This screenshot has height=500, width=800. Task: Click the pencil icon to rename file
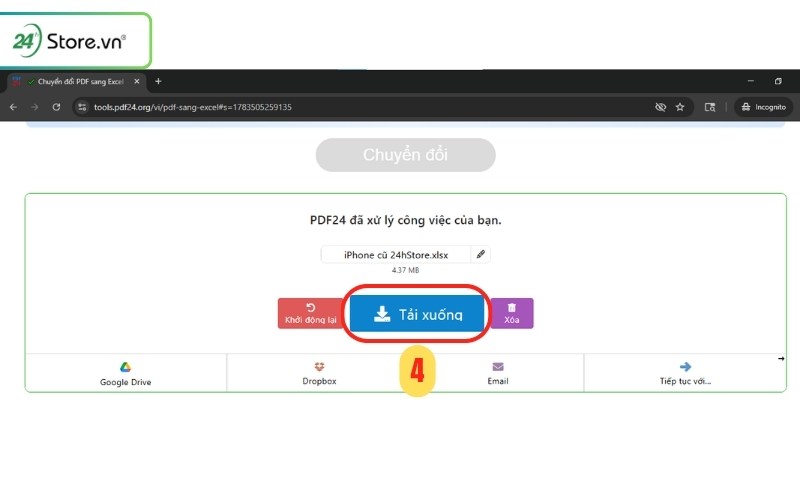coord(481,254)
